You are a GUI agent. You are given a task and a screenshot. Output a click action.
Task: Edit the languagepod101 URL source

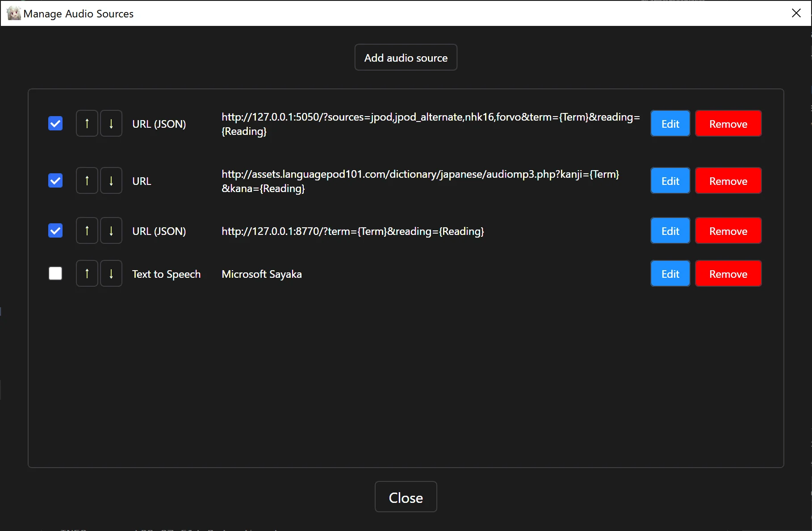pos(670,180)
